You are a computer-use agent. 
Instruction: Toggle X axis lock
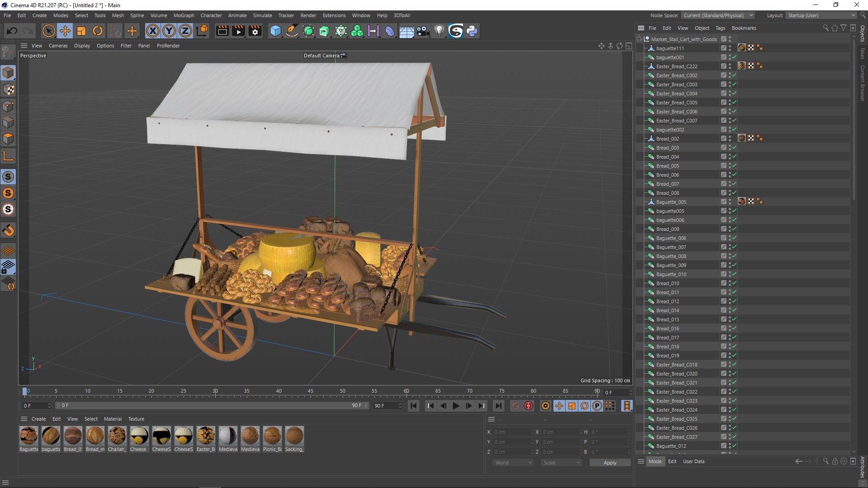tap(153, 31)
